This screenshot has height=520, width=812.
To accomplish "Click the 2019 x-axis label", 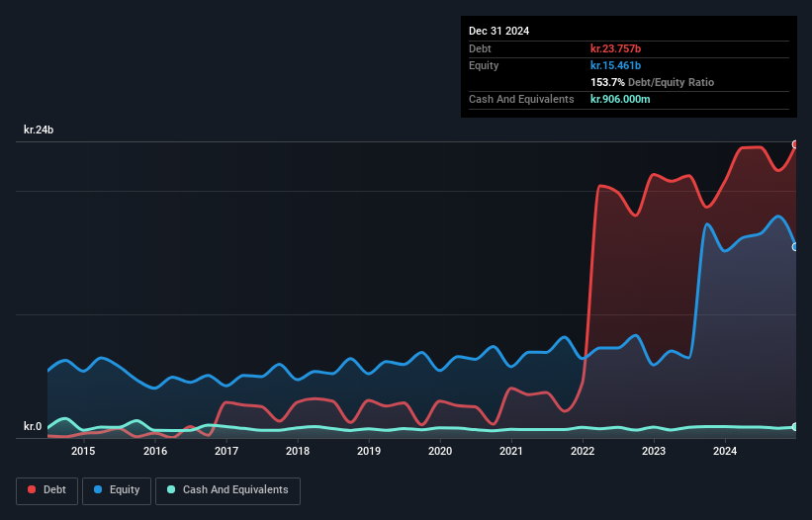I will pyautogui.click(x=369, y=451).
